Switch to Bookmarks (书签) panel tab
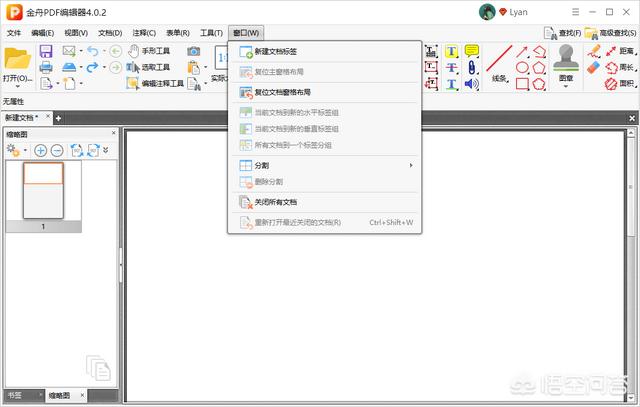The width and height of the screenshot is (640, 407). (x=15, y=396)
